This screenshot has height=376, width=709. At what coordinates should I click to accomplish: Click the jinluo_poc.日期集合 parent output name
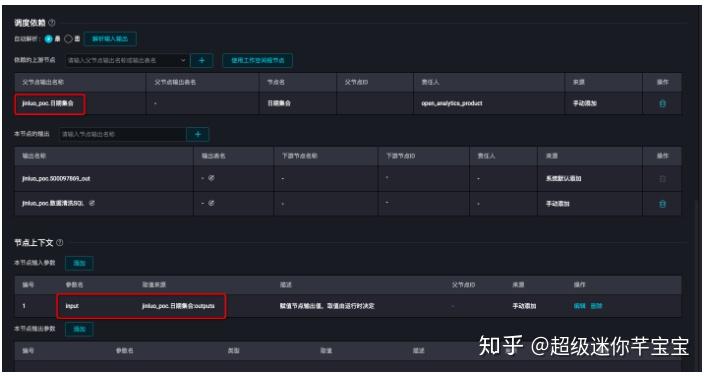point(47,103)
